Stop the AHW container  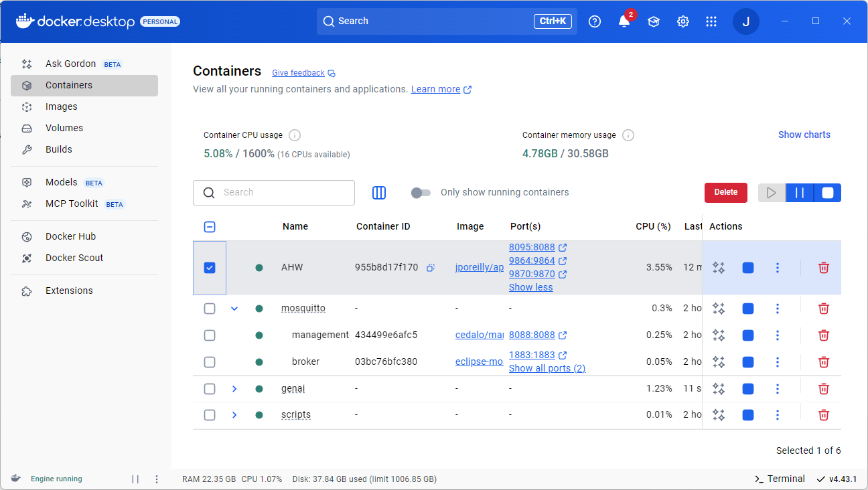point(748,268)
